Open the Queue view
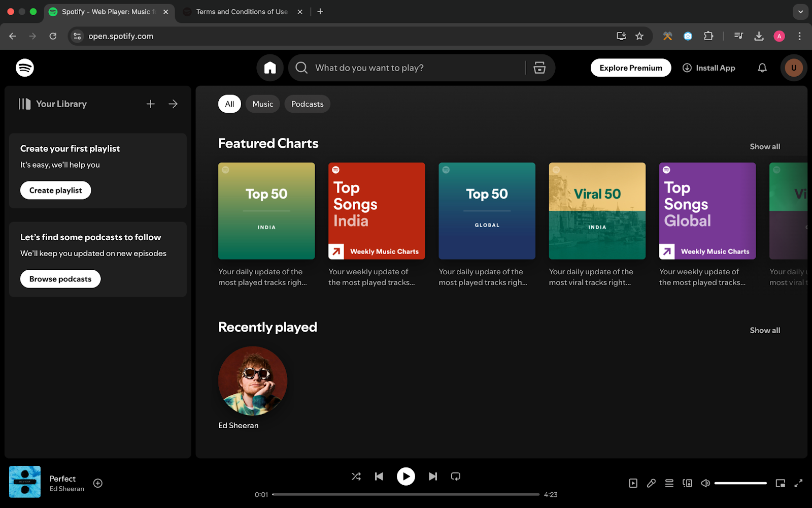812x508 pixels. pos(669,483)
